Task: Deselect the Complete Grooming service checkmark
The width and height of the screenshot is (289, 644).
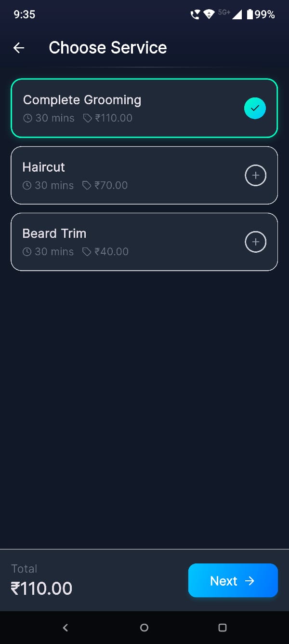Action: coord(255,108)
